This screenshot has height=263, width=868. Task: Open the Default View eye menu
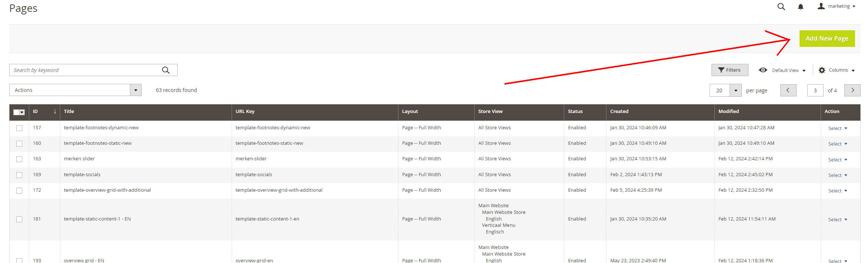tap(782, 70)
